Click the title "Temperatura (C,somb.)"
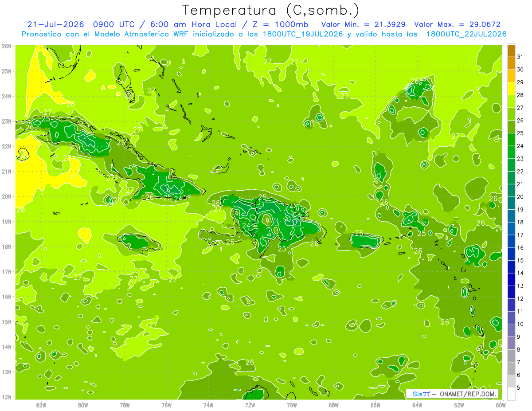 pos(271,10)
